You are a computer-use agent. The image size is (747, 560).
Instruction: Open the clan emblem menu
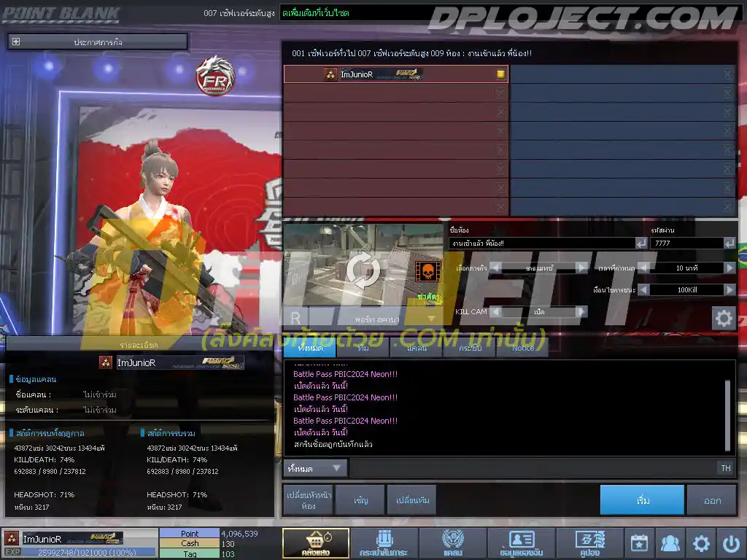pos(452,543)
